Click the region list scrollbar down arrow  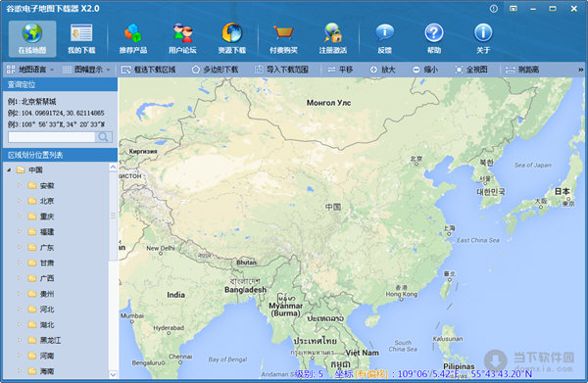point(113,374)
